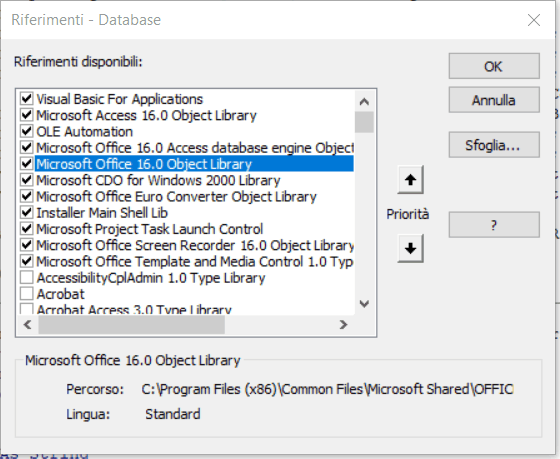Uncheck Microsoft Access 16.0 Object Library checkbox
Screen dimensions: 560x459
27,115
